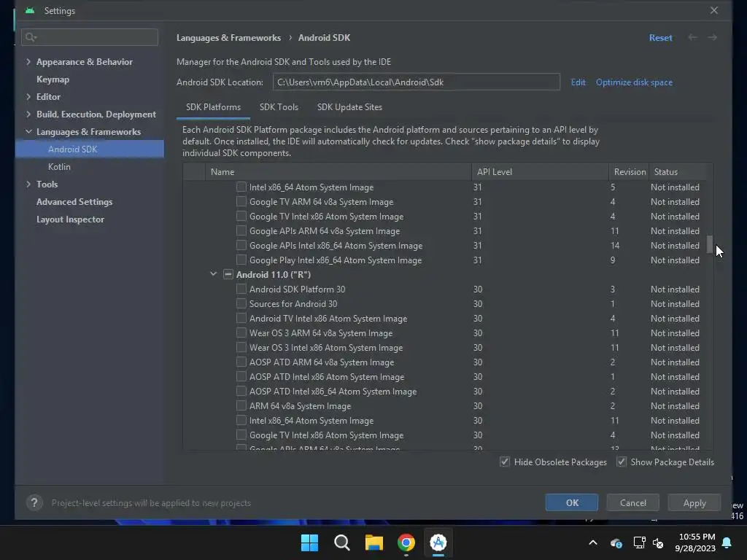The height and width of the screenshot is (560, 747).
Task: Click the Android SDK Location path field
Action: coord(416,82)
